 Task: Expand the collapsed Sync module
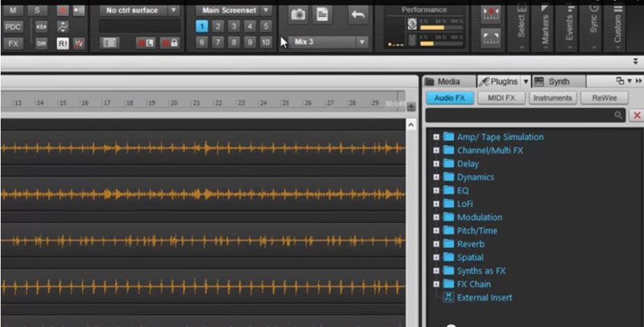click(x=593, y=27)
